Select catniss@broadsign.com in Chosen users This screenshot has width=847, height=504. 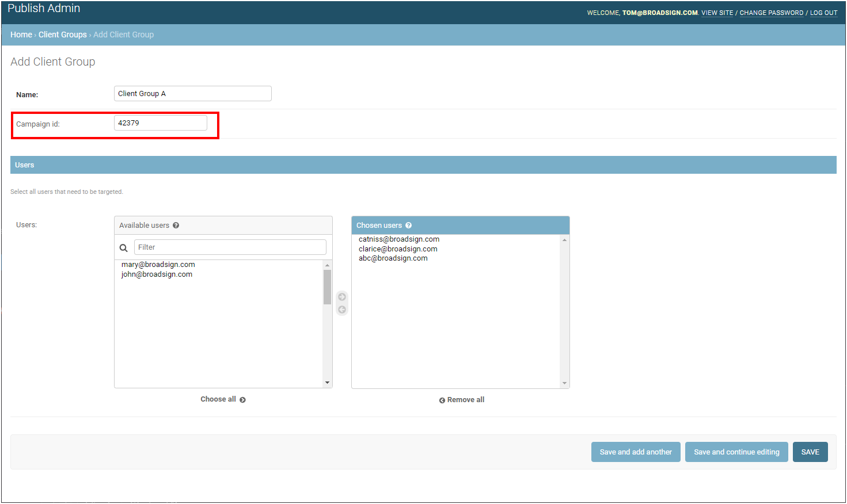399,239
